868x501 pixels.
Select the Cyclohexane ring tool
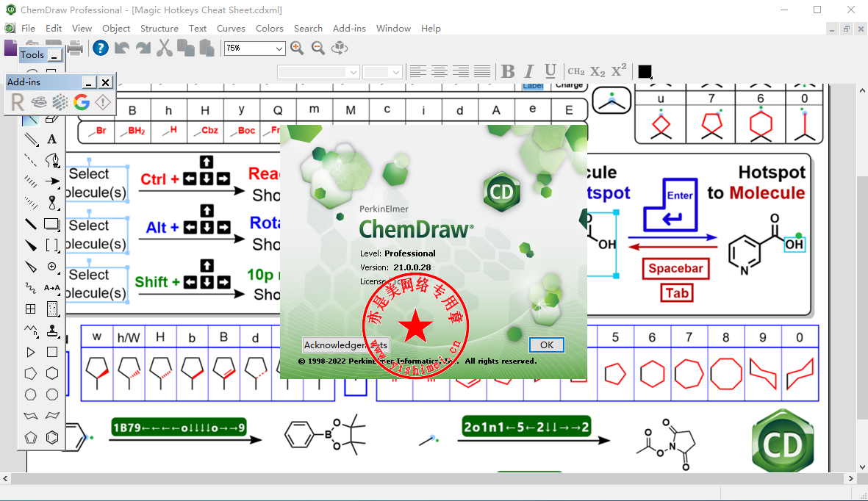(x=52, y=374)
